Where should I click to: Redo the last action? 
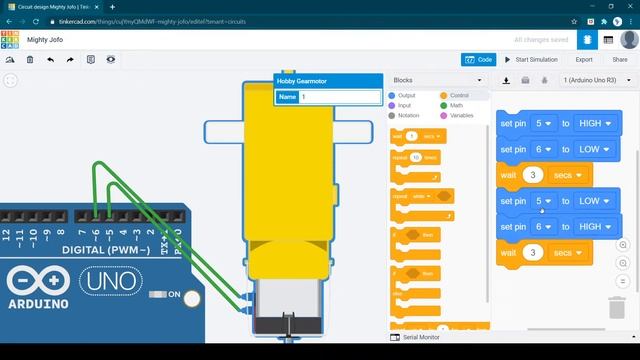click(70, 60)
